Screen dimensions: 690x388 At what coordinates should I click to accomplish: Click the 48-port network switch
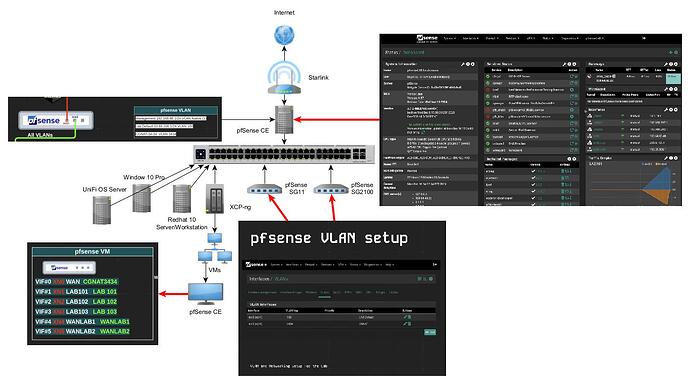click(284, 154)
